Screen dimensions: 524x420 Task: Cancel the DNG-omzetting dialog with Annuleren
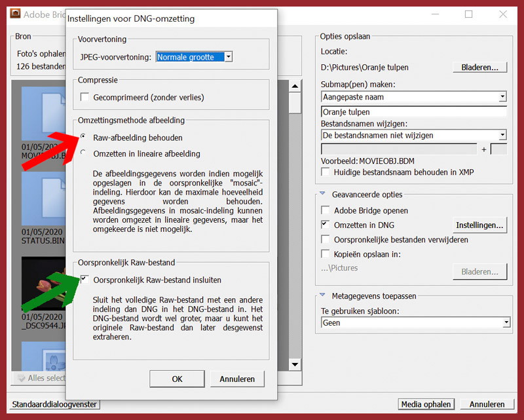(x=237, y=379)
